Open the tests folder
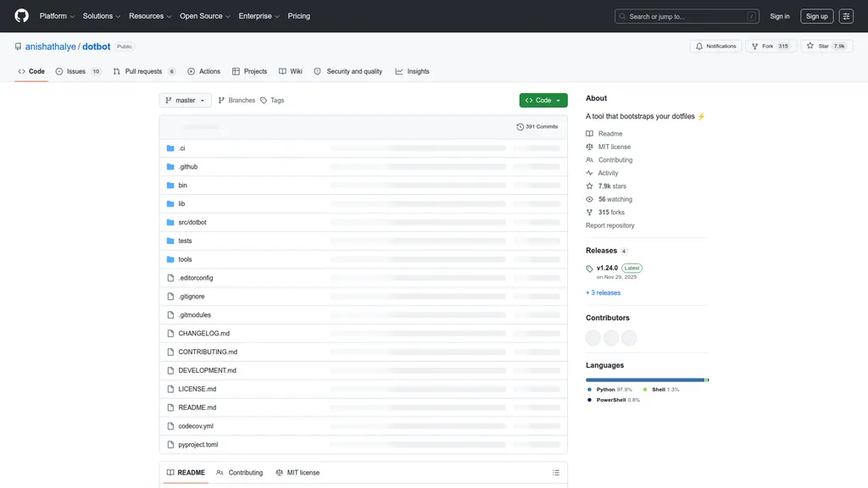Screen dimensions: 868x488 pos(185,241)
